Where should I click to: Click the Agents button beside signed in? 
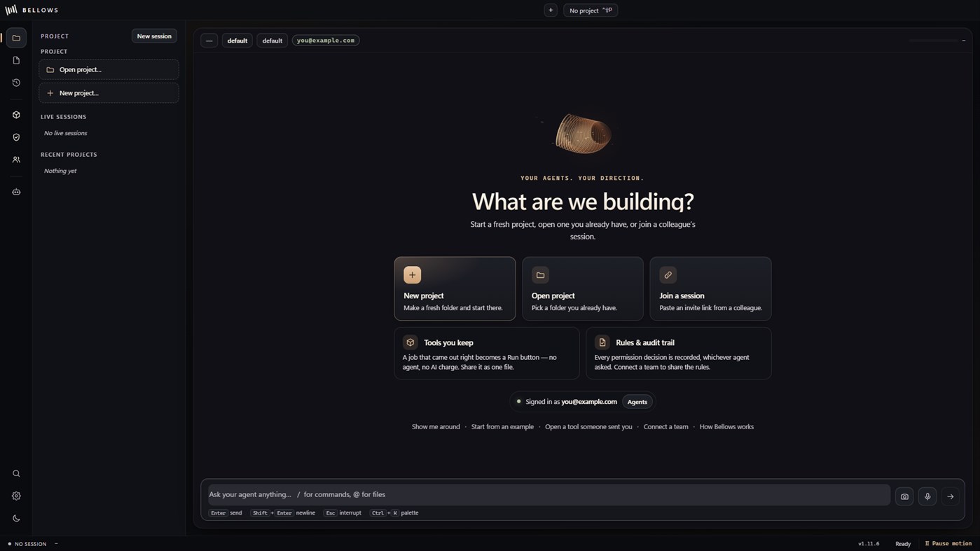click(637, 402)
